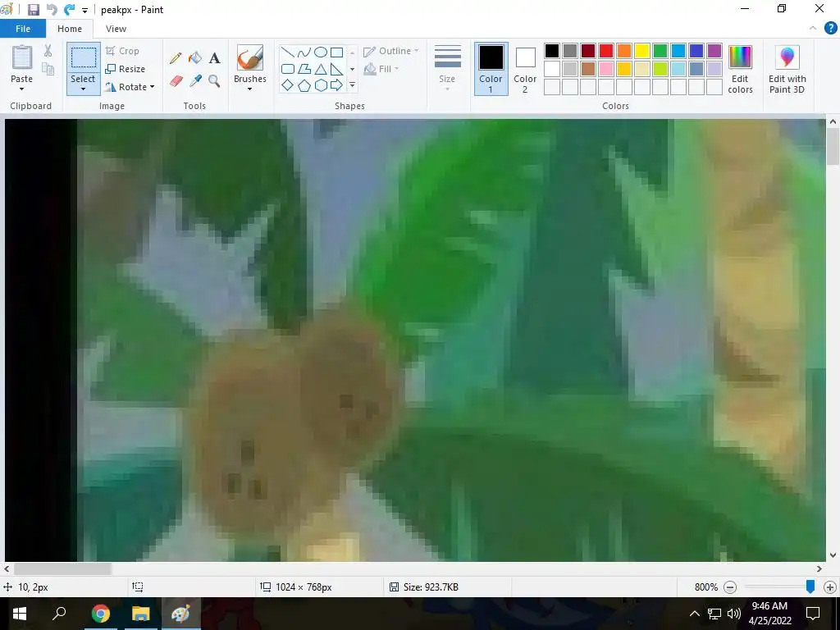Click the Undo arrow in title bar
This screenshot has width=840, height=630.
[52, 10]
